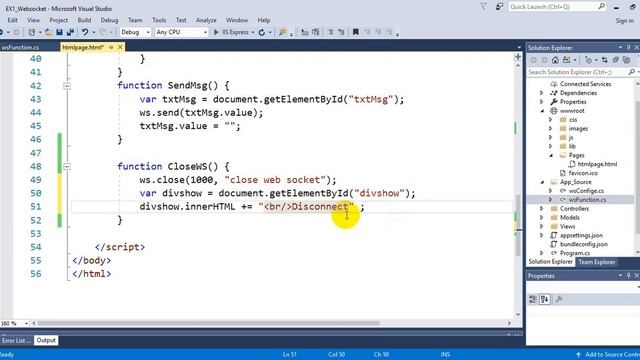Open the Output tab
640x360 pixels.
(46, 340)
